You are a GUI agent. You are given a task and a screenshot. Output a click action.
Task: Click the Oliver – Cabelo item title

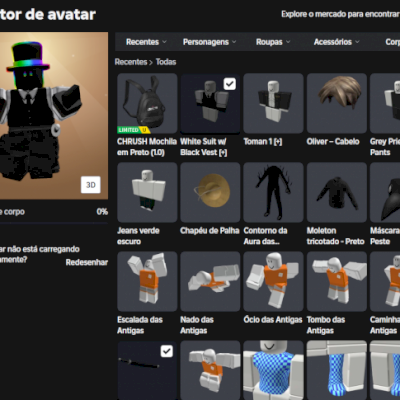point(333,142)
